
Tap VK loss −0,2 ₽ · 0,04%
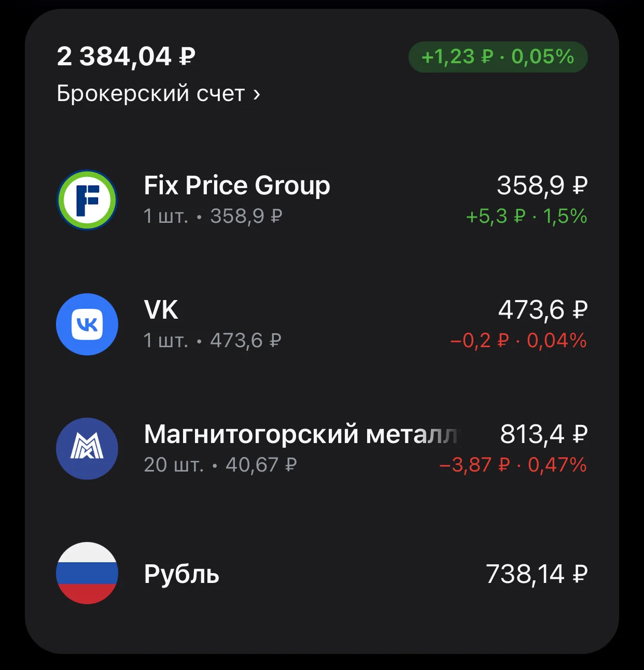coord(519,340)
